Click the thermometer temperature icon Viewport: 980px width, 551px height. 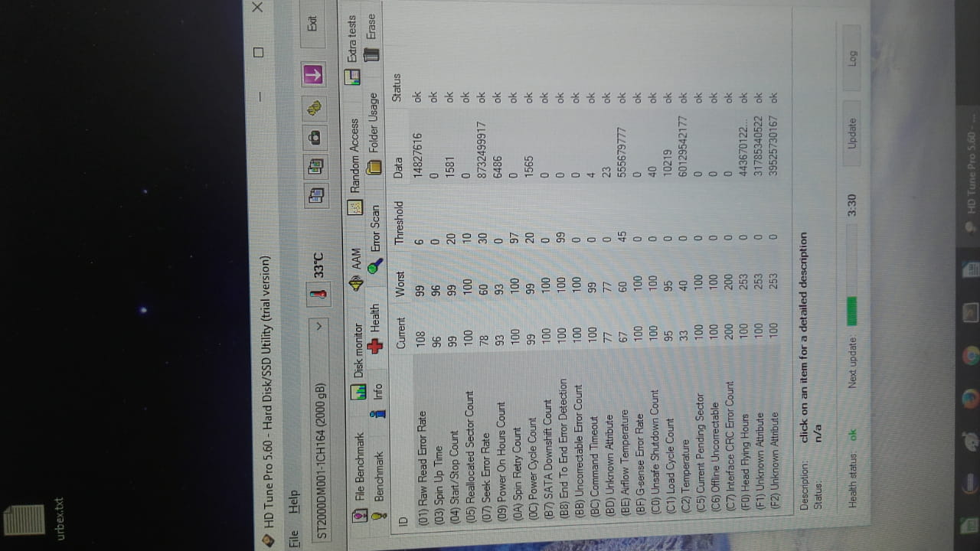point(318,293)
